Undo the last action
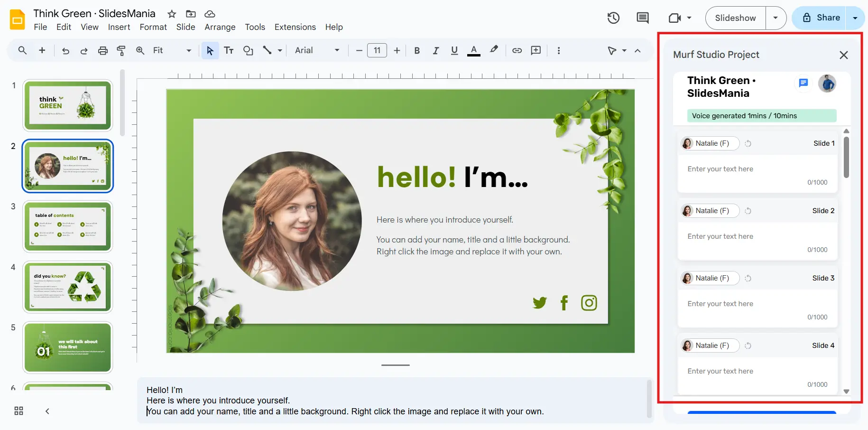This screenshot has height=430, width=868. coord(65,50)
